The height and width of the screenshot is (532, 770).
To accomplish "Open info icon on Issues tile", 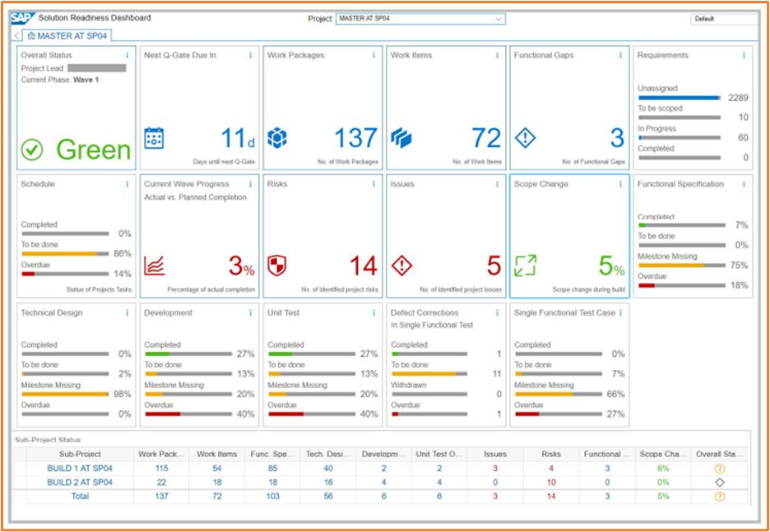I will [x=497, y=184].
